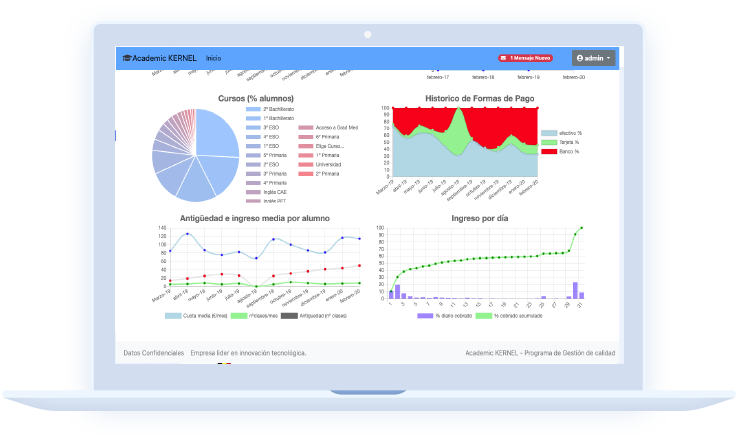Click the tallest purple bar near day 30

click(575, 291)
